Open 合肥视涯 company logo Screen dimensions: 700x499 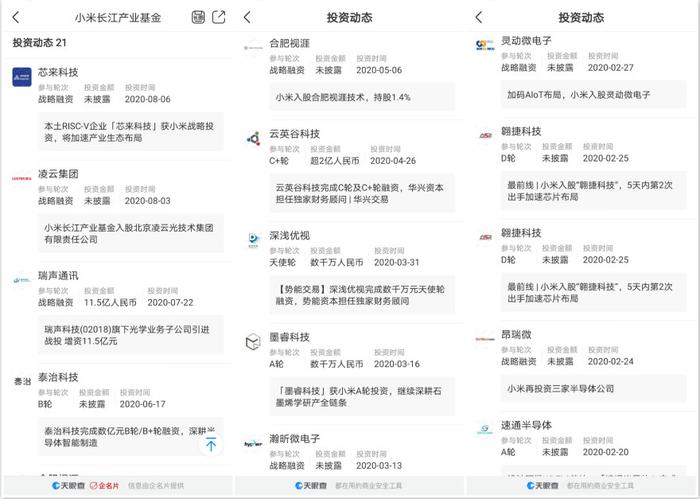pyautogui.click(x=254, y=47)
